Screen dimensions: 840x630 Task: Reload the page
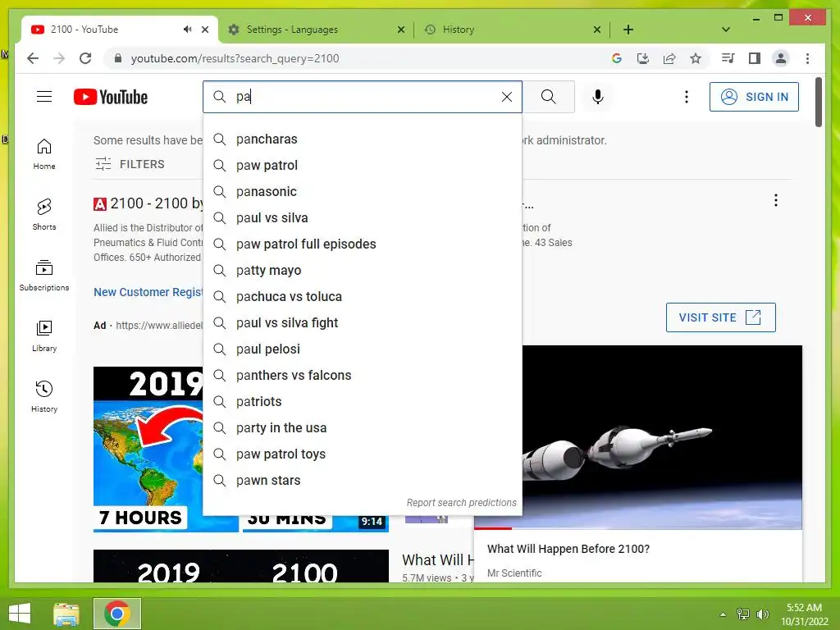(85, 58)
